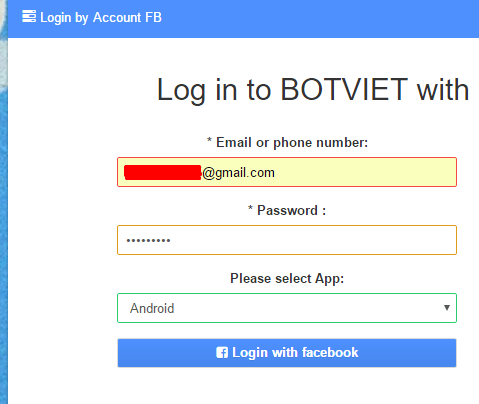Focus the Password input field
This screenshot has height=404, width=479.
point(287,240)
